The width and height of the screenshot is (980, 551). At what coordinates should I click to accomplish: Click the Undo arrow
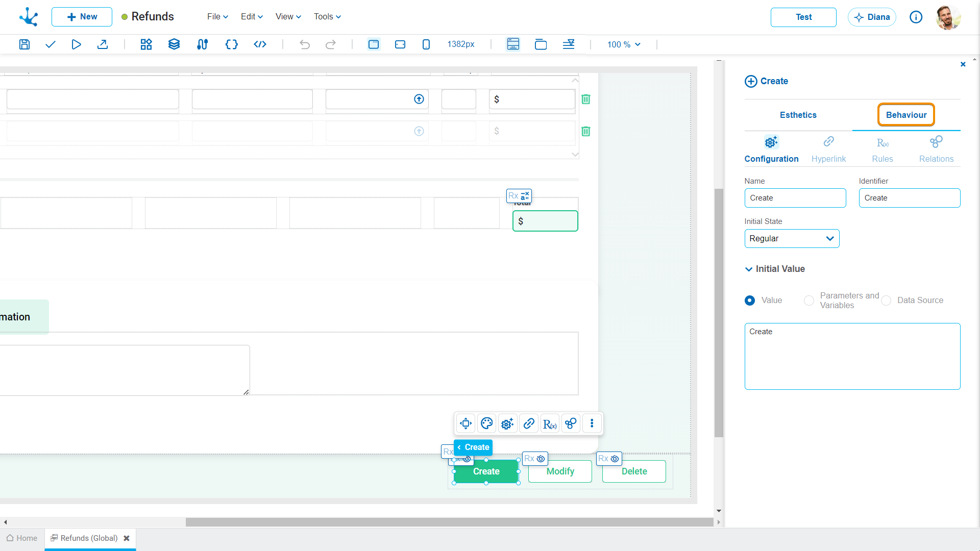pos(305,44)
